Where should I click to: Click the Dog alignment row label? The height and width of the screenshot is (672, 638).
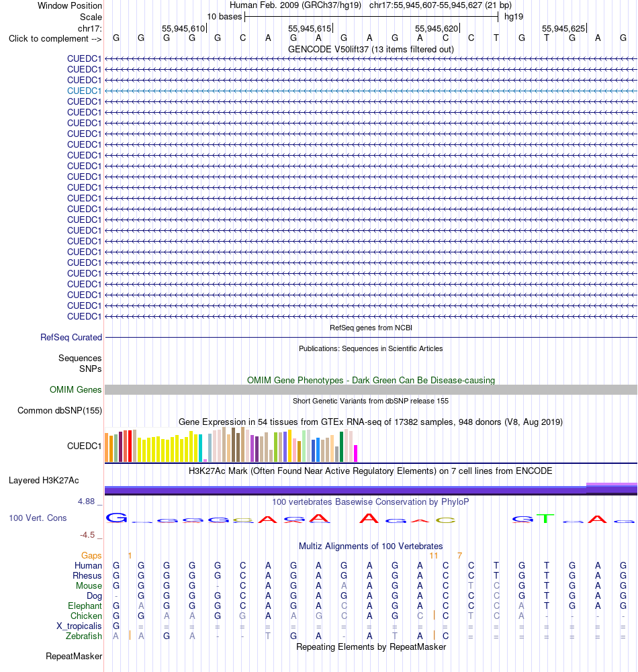(x=94, y=595)
